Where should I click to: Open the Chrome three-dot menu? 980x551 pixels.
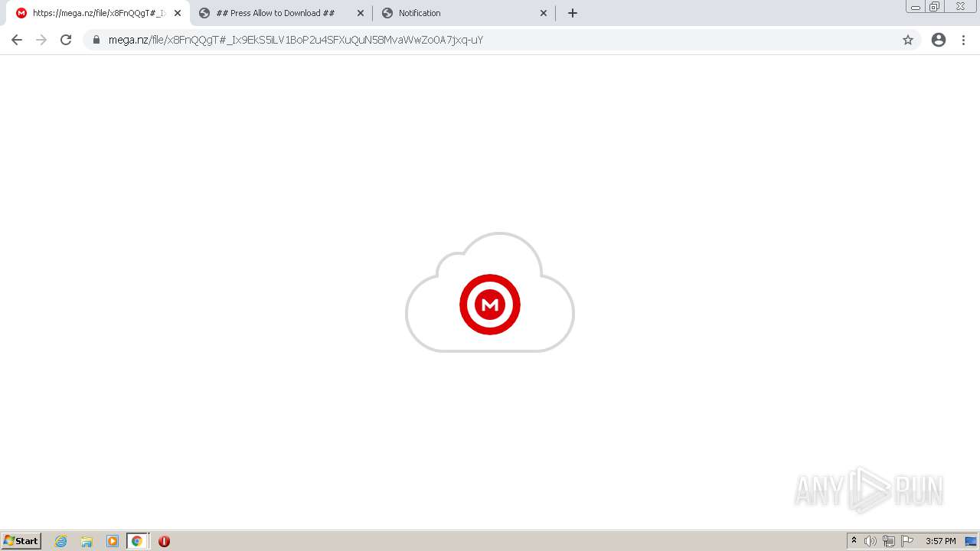964,40
